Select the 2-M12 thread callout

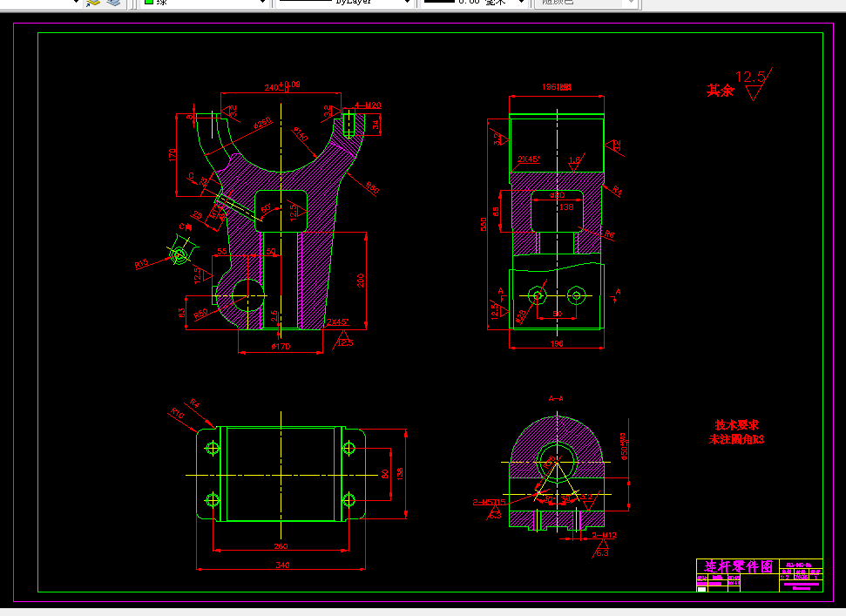pos(604,535)
